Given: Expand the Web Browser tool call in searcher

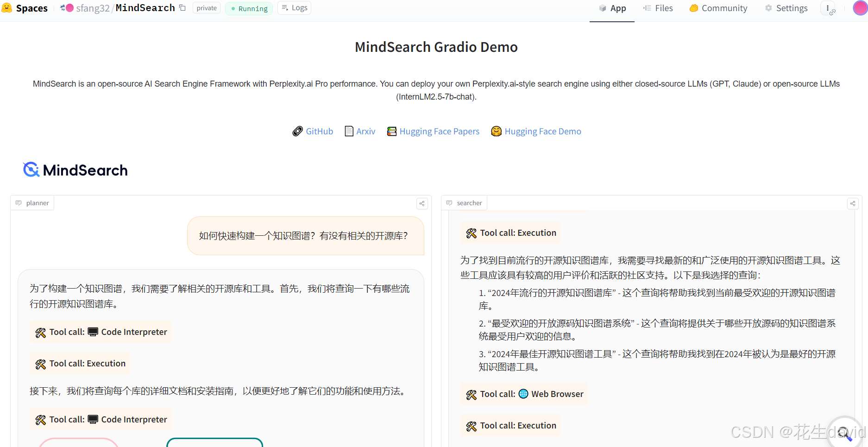Looking at the screenshot, I should [524, 394].
